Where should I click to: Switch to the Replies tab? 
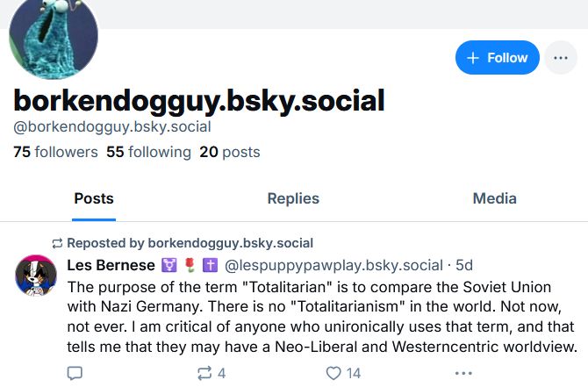point(293,198)
